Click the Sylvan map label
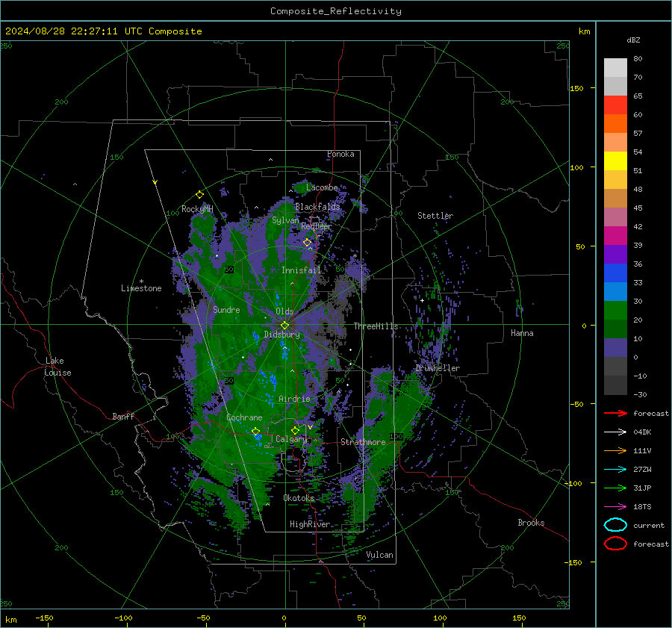Screen dimensions: 672x628 click(285, 220)
